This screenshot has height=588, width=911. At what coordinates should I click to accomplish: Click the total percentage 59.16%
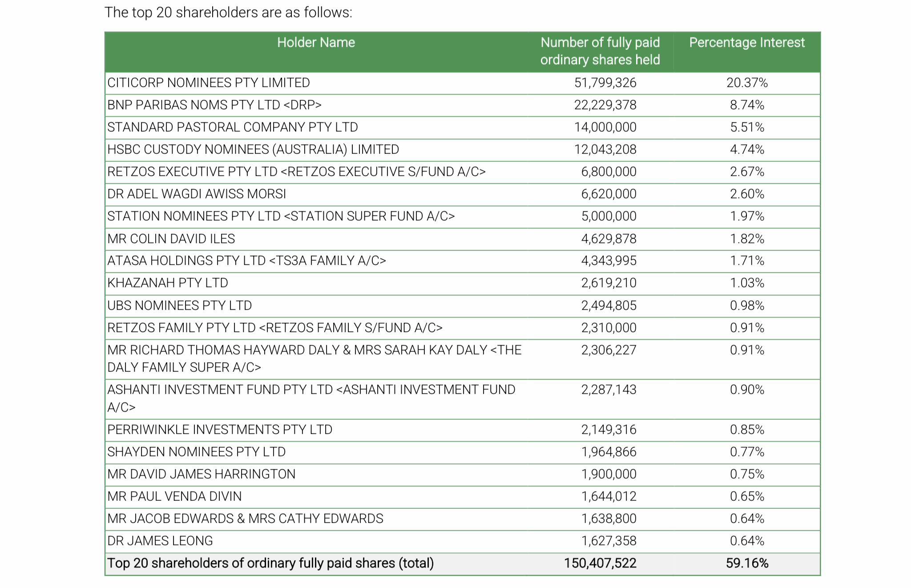pos(747,563)
